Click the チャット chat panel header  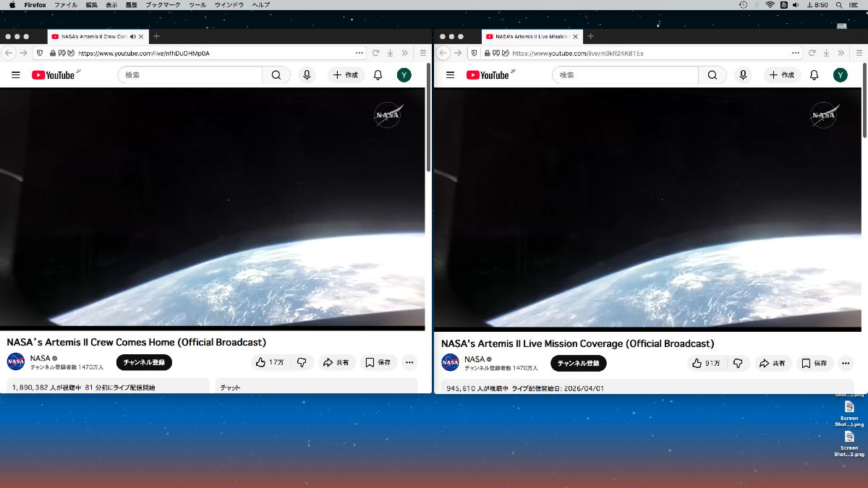point(316,386)
